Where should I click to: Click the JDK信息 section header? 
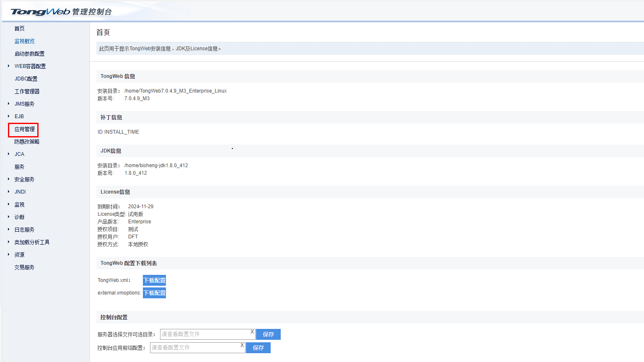(x=111, y=151)
